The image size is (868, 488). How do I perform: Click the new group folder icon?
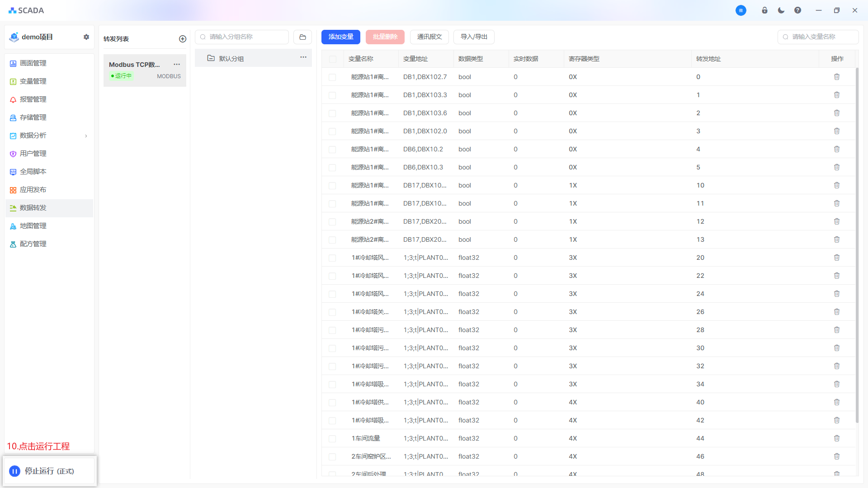coord(302,37)
